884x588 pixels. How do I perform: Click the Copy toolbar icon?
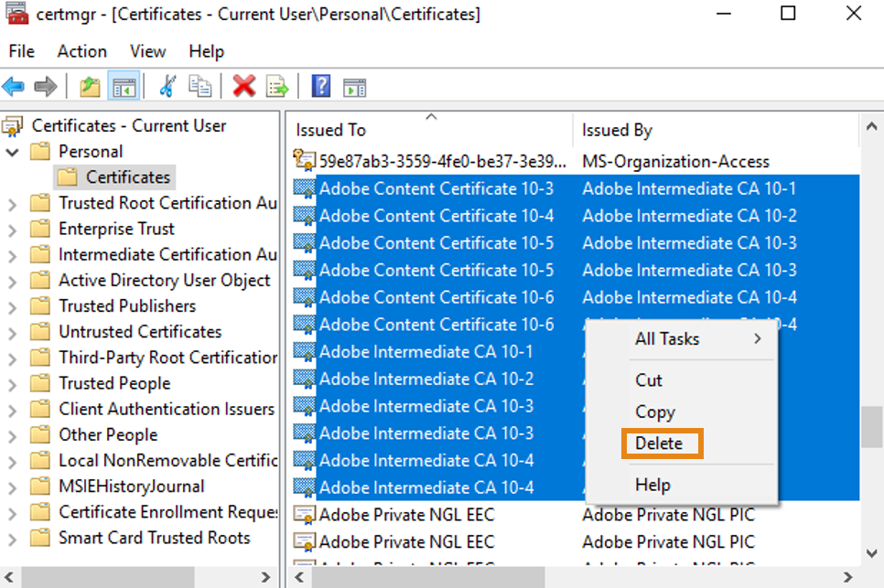coord(199,87)
